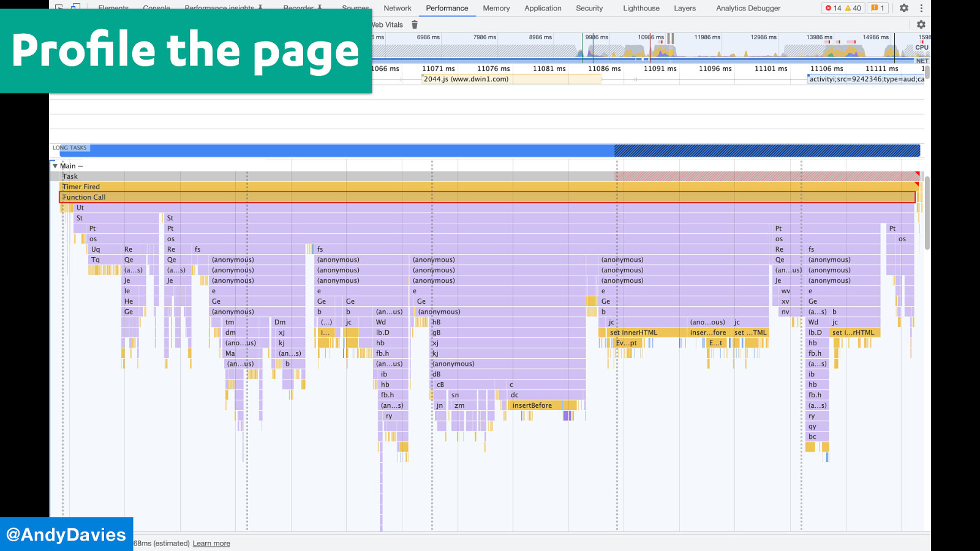Open DevTools settings gear
Image resolution: width=980 pixels, height=551 pixels.
[904, 8]
